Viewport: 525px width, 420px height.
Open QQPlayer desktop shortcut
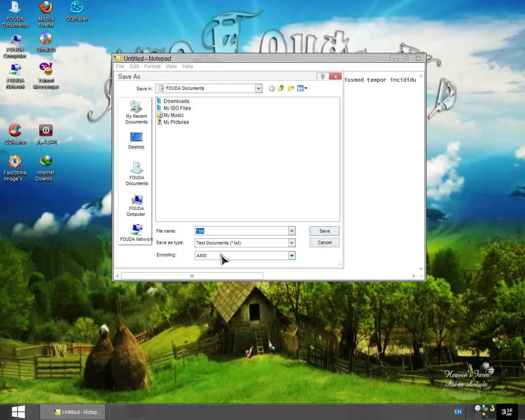click(77, 11)
